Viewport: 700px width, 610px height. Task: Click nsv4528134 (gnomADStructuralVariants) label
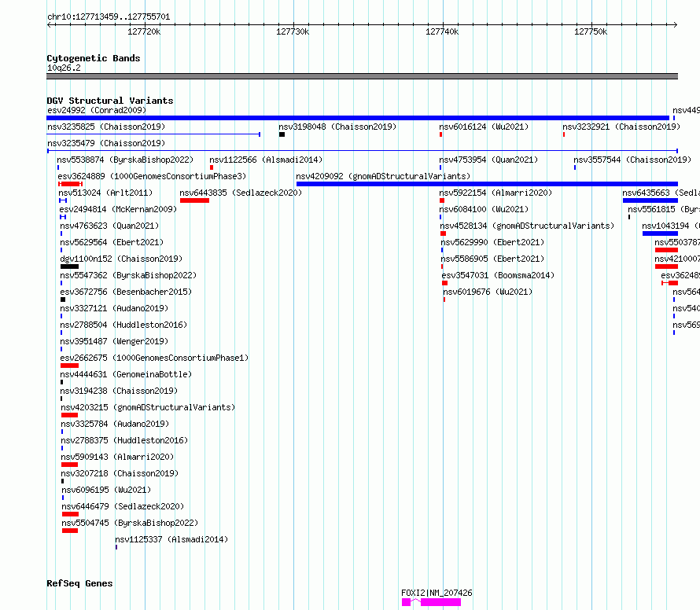pos(527,226)
